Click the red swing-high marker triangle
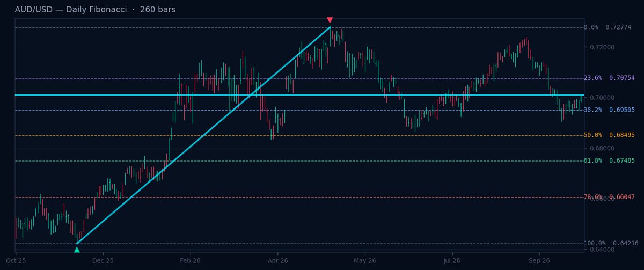 [x=330, y=20]
